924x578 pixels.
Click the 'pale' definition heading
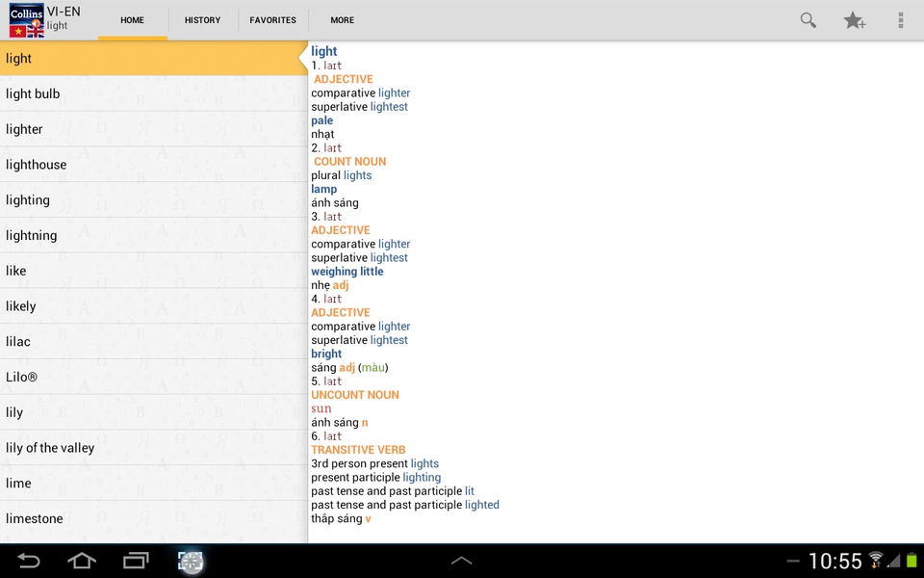(x=322, y=121)
